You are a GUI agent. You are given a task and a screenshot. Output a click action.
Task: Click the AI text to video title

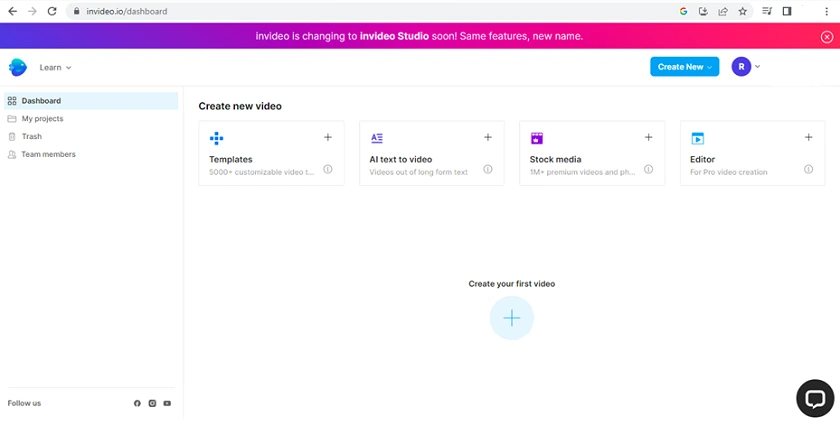(401, 159)
